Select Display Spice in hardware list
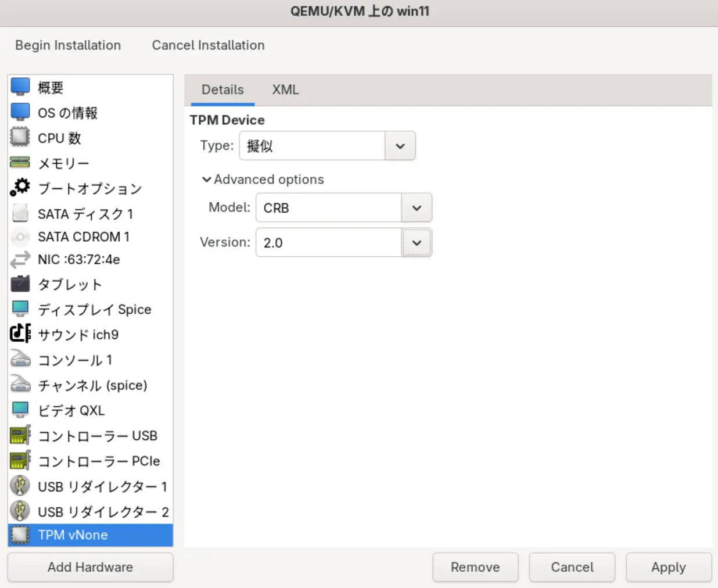Screen dimensions: 718x588 tap(94, 310)
